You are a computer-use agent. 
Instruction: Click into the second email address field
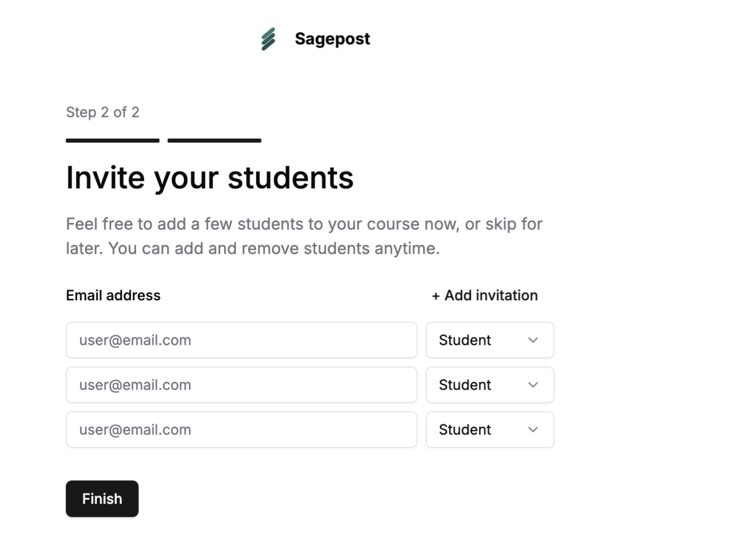point(241,385)
